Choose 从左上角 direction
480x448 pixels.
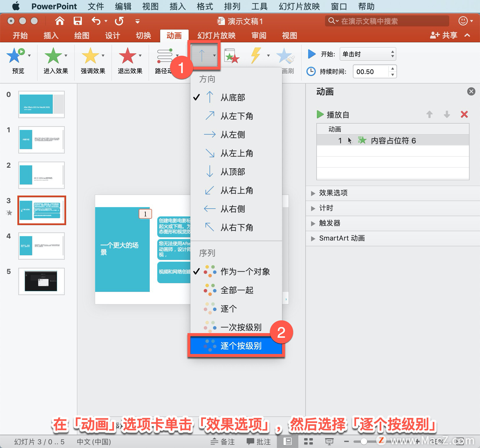click(236, 153)
